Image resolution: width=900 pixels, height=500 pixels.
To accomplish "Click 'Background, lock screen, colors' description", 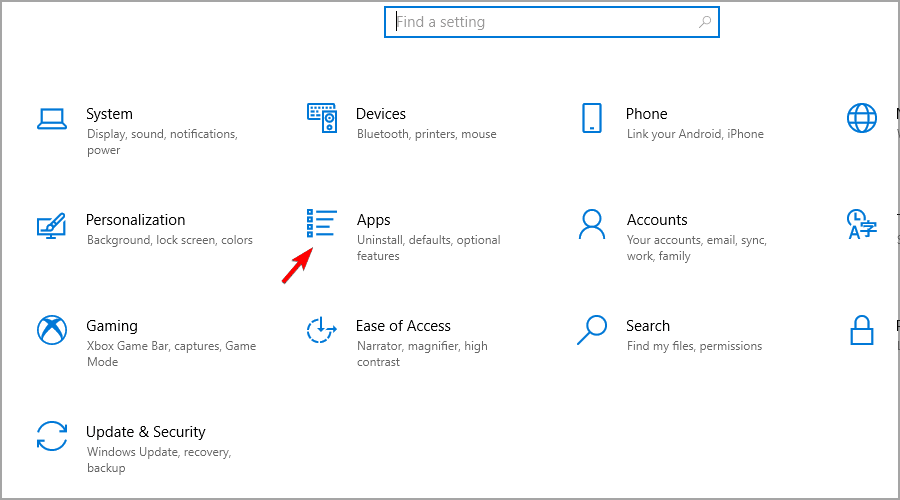I will [x=170, y=240].
